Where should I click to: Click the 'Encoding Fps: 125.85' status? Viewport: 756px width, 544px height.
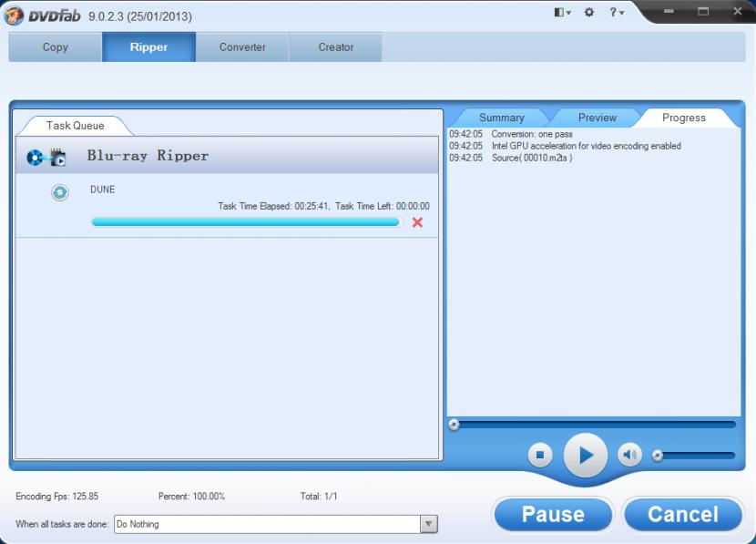[x=56, y=497]
